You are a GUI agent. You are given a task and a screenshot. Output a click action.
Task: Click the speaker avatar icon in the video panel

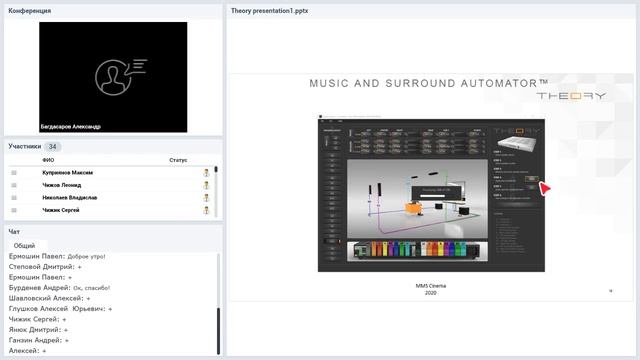pos(121,77)
